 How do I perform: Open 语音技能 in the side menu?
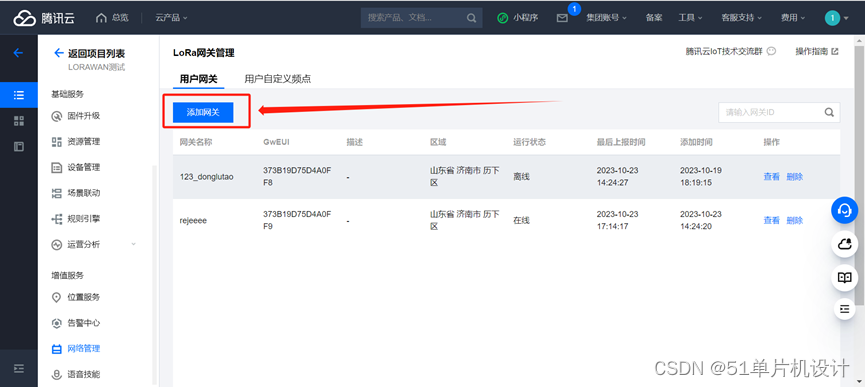[84, 374]
